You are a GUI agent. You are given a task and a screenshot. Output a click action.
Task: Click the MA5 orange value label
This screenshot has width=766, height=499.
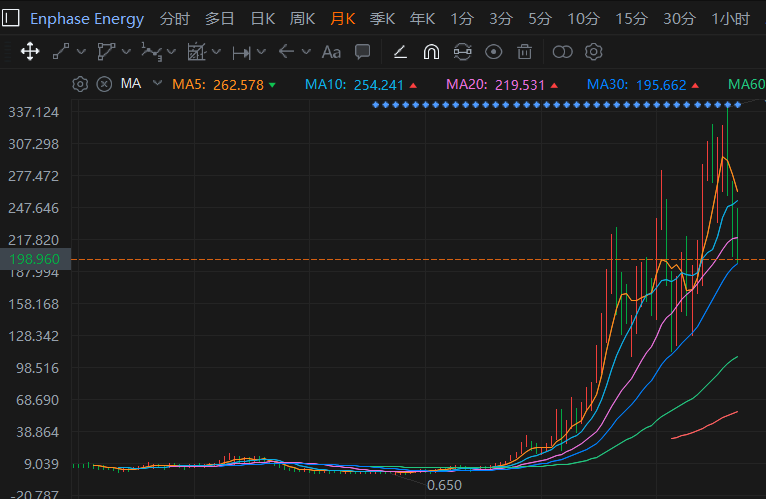coord(217,85)
